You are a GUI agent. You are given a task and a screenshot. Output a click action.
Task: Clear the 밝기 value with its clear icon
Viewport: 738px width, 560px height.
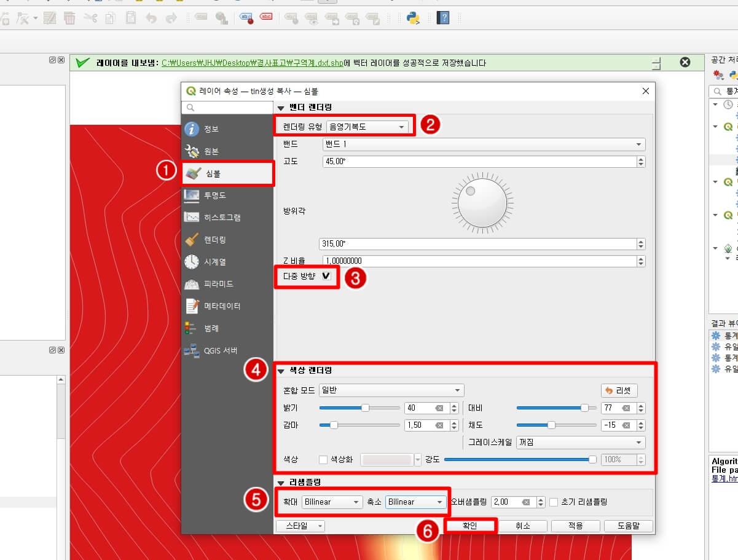tap(439, 408)
